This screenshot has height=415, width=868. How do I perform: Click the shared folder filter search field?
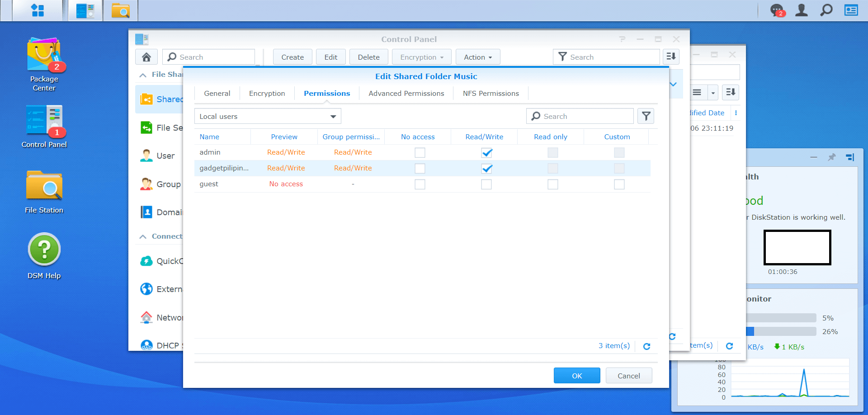tap(606, 57)
